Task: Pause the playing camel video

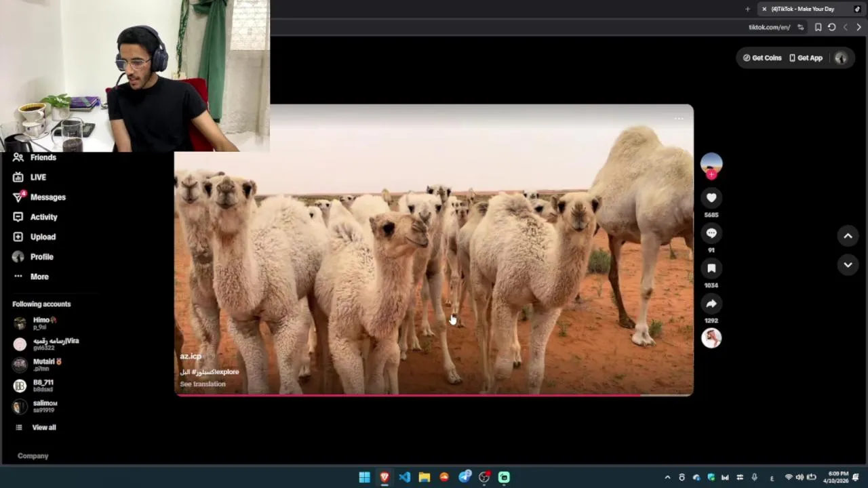Action: coord(434,251)
